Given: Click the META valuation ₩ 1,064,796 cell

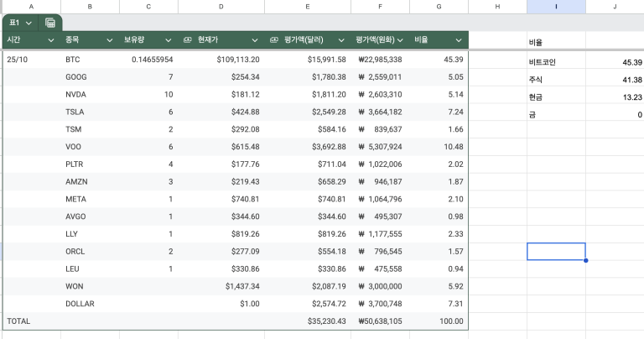Looking at the screenshot, I should click(380, 200).
